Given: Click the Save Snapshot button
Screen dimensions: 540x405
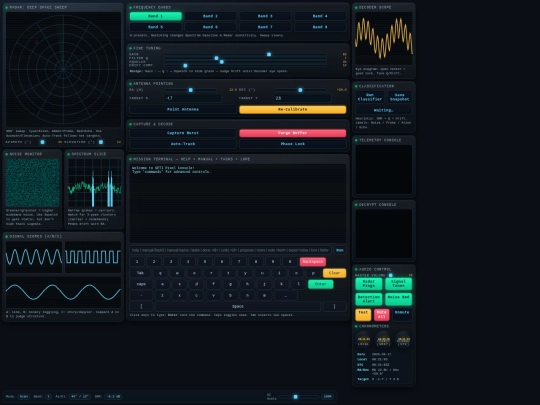Looking at the screenshot, I should tap(399, 97).
